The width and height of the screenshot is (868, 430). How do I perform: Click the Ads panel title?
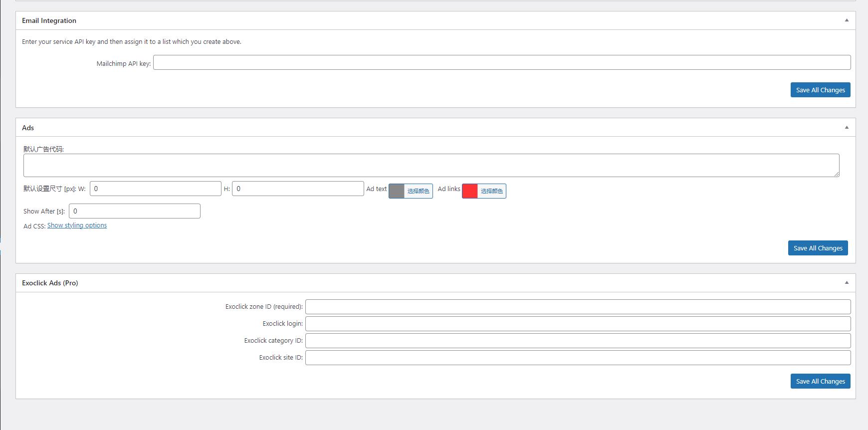pyautogui.click(x=28, y=128)
